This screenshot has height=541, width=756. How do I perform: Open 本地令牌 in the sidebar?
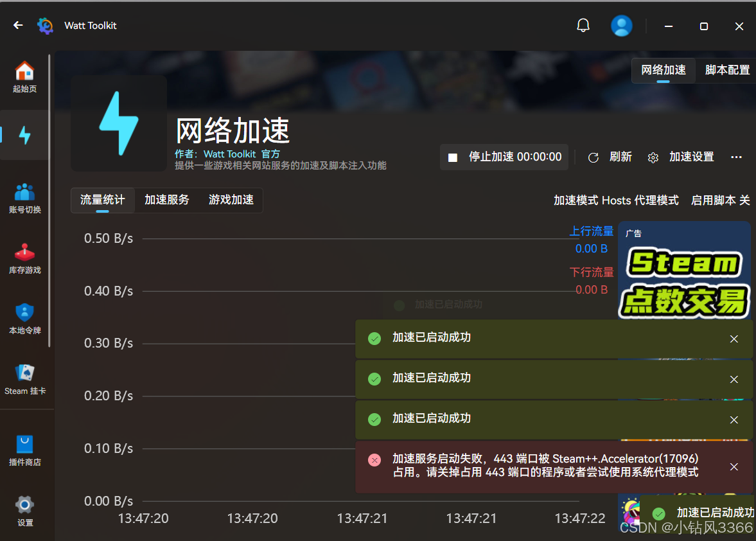point(24,319)
